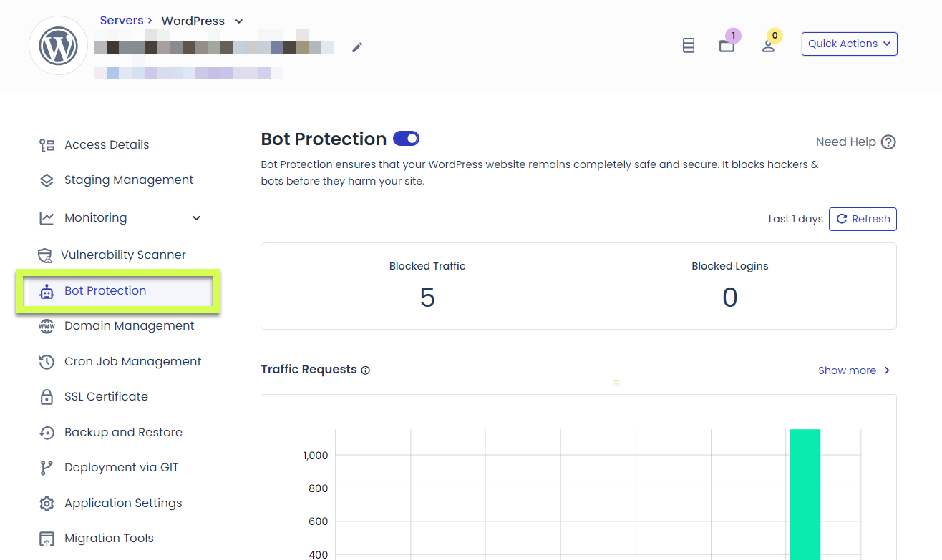Click the Need Help question mark icon
Image resolution: width=942 pixels, height=560 pixels.
point(888,142)
